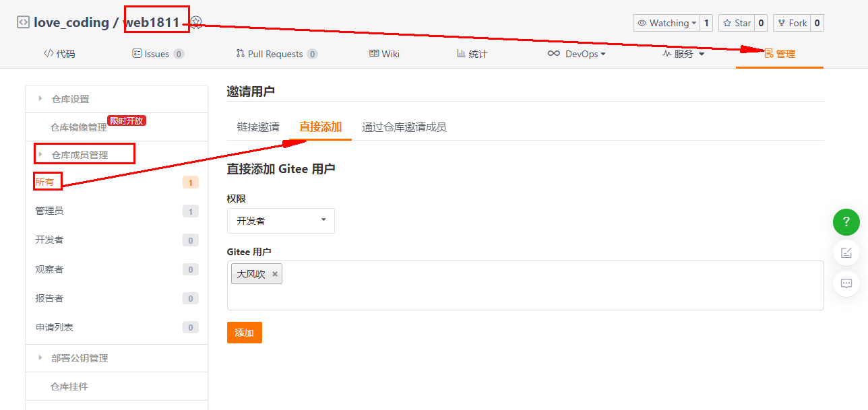Image resolution: width=868 pixels, height=410 pixels.
Task: Click the web1811 repository name link
Action: pyautogui.click(x=152, y=23)
